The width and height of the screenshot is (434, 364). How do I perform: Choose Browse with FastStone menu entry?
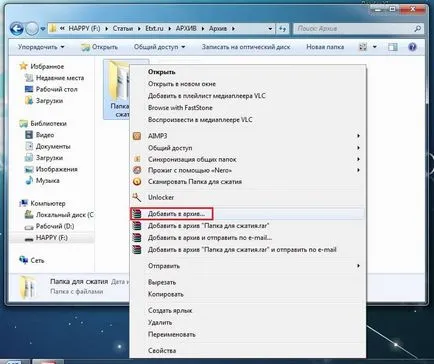click(x=248, y=108)
